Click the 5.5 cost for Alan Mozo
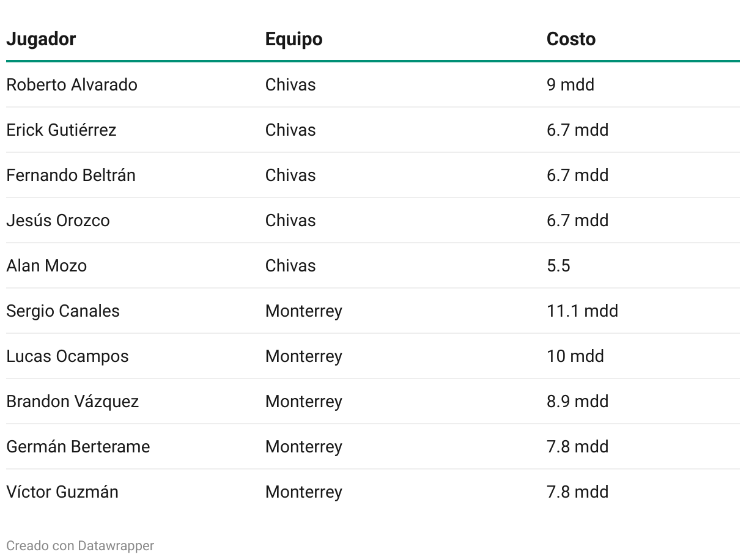Image resolution: width=746 pixels, height=560 pixels. (x=558, y=265)
